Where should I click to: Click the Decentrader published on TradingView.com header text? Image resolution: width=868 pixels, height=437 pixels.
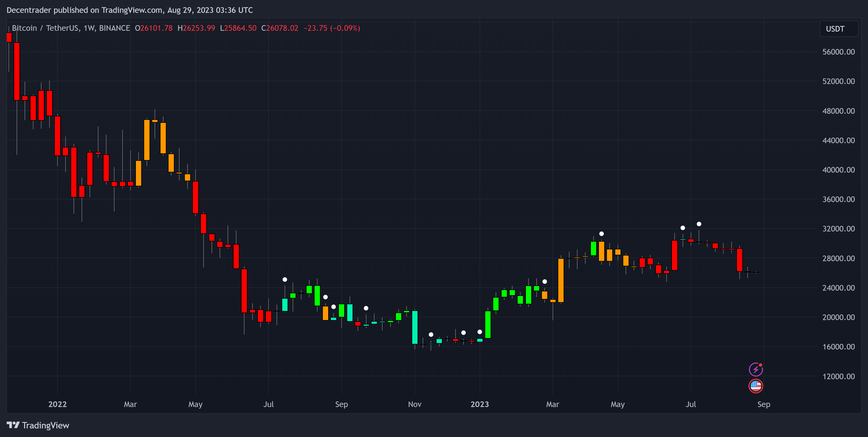coord(129,10)
